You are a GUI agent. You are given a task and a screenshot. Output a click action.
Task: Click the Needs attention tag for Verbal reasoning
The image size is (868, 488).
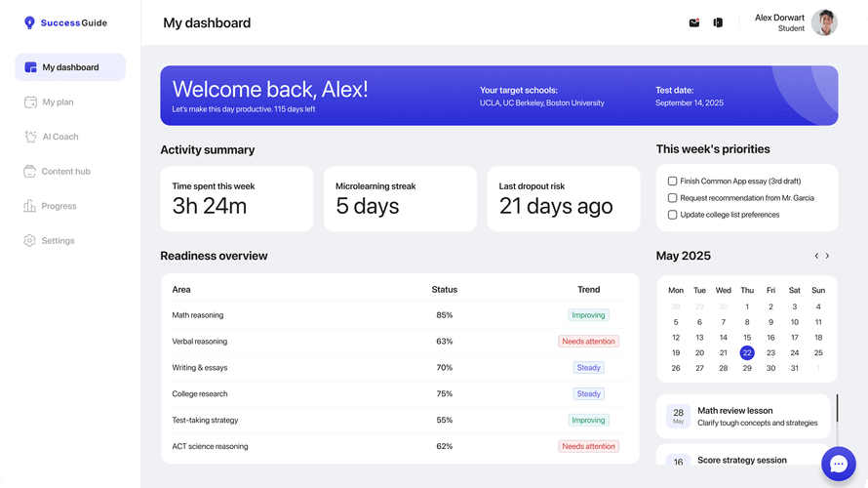click(588, 342)
